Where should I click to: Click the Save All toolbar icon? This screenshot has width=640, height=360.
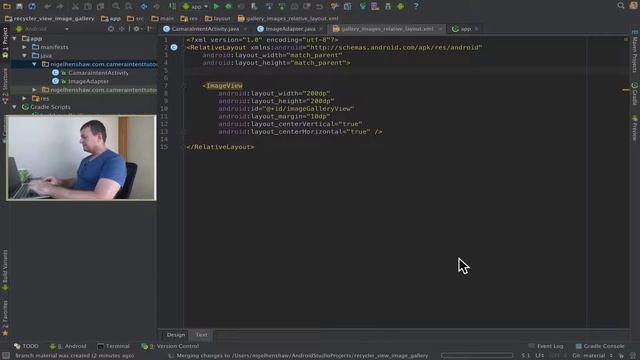(x=19, y=6)
